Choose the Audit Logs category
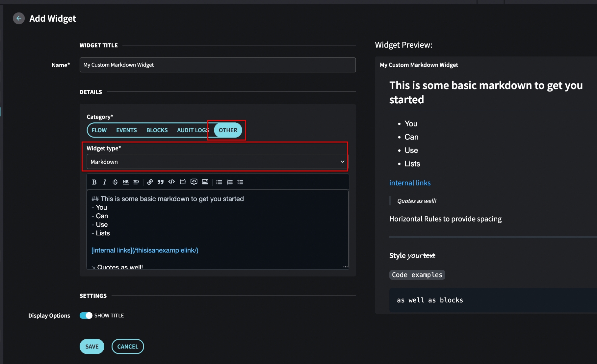 coord(193,130)
